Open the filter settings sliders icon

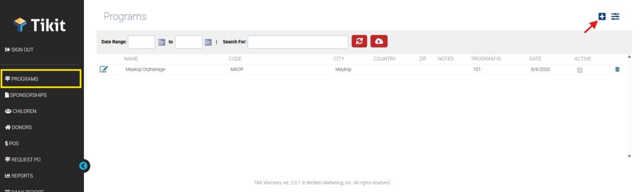[x=615, y=16]
